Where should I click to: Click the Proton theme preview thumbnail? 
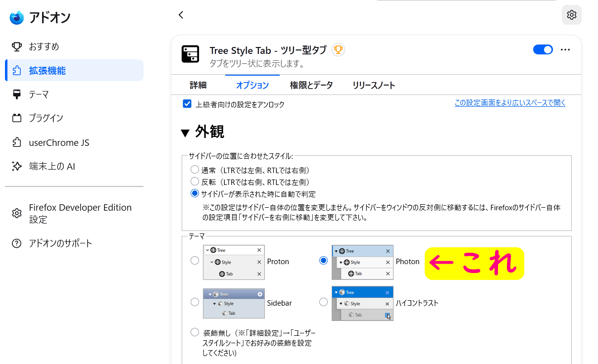(234, 262)
